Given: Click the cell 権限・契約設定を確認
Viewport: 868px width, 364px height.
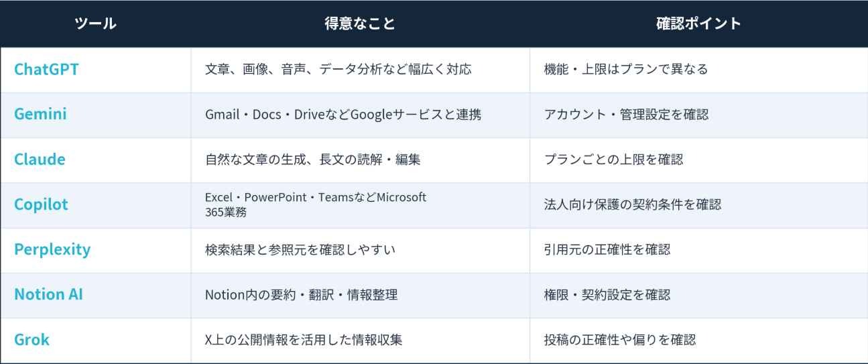Looking at the screenshot, I should click(x=698, y=295).
